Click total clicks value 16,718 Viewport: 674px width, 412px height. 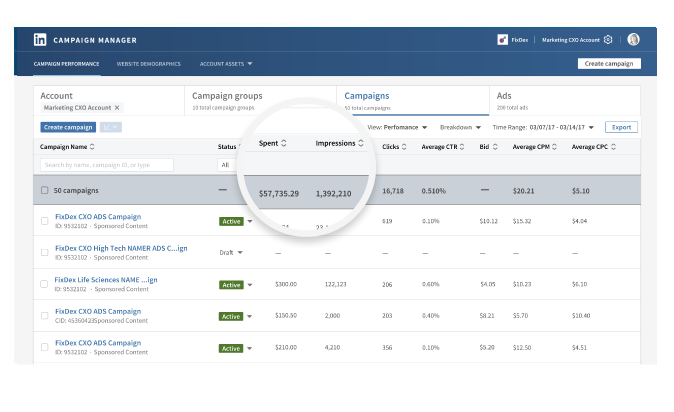(393, 191)
